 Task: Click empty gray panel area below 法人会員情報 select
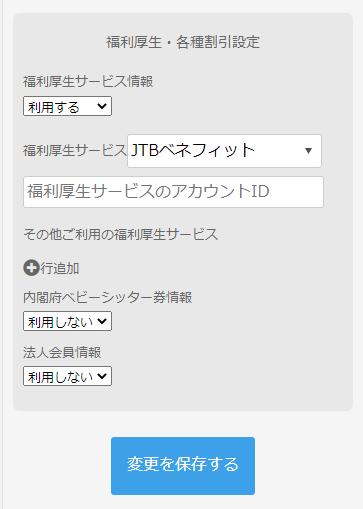tap(183, 398)
